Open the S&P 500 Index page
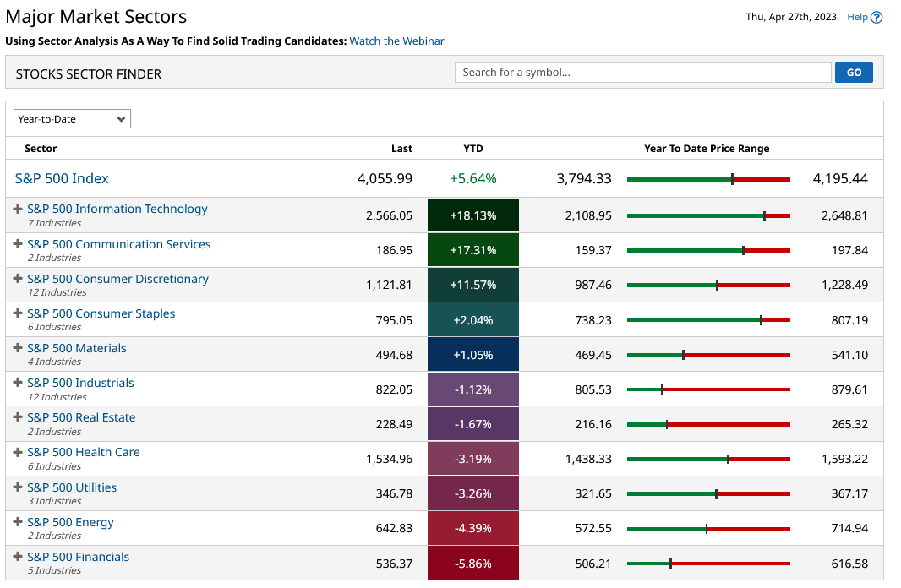 click(62, 178)
